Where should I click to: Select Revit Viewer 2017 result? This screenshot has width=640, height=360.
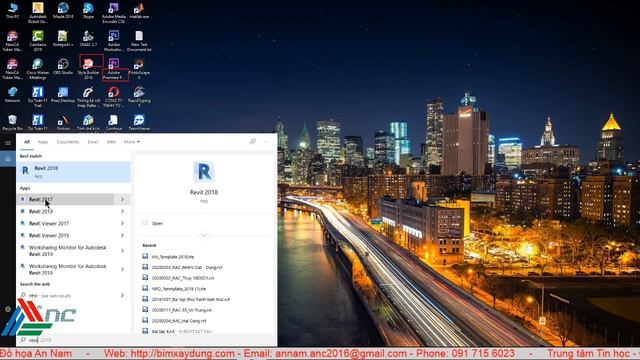pyautogui.click(x=66, y=223)
